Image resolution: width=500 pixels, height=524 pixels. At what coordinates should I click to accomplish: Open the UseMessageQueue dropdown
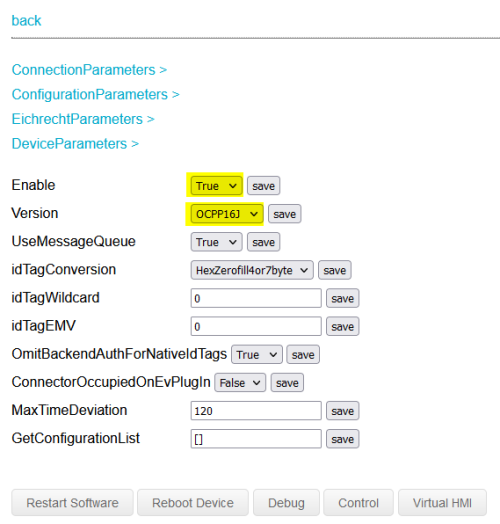[216, 242]
